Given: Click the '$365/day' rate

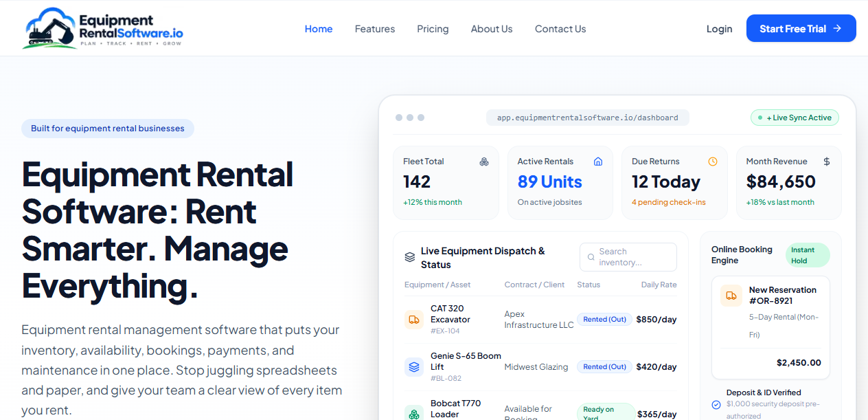Looking at the screenshot, I should tap(656, 415).
